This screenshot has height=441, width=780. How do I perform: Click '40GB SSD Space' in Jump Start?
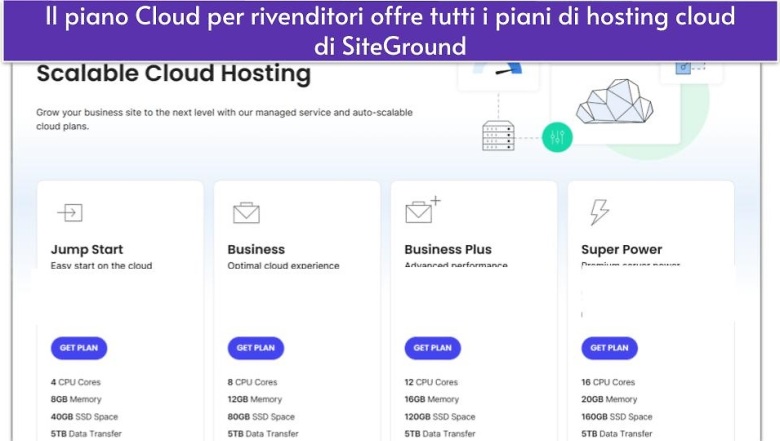[x=84, y=417]
